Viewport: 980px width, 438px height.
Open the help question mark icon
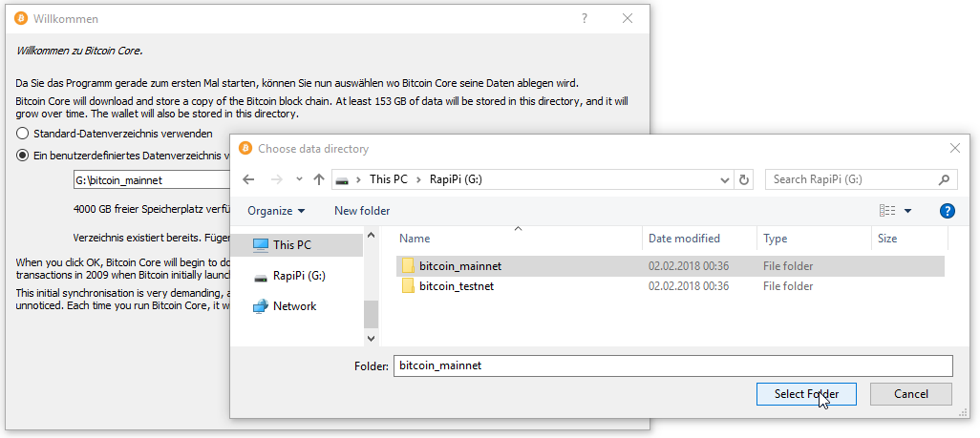pos(948,211)
